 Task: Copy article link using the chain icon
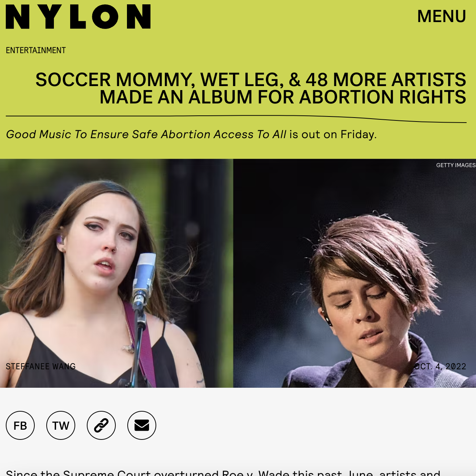tap(101, 425)
